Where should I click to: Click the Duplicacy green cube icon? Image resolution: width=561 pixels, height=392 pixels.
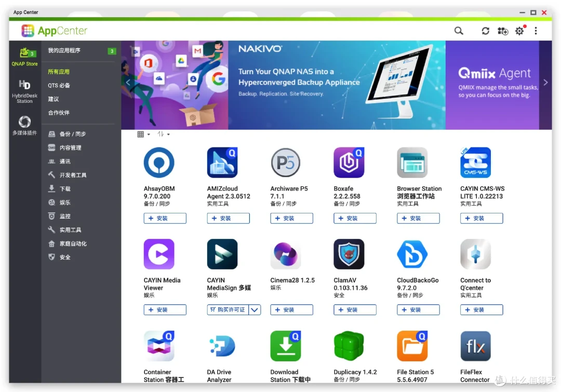coord(349,346)
